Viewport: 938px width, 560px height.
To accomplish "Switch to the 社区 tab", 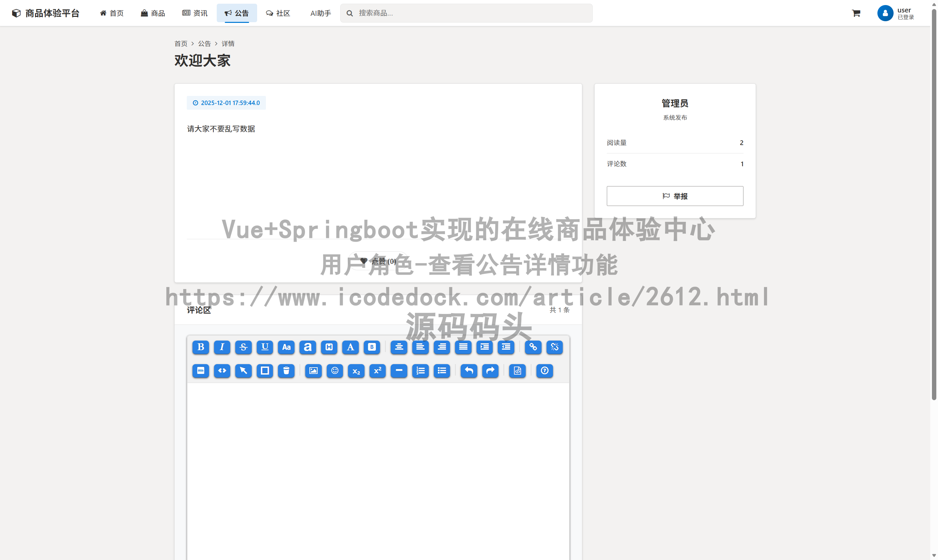I will [x=278, y=13].
